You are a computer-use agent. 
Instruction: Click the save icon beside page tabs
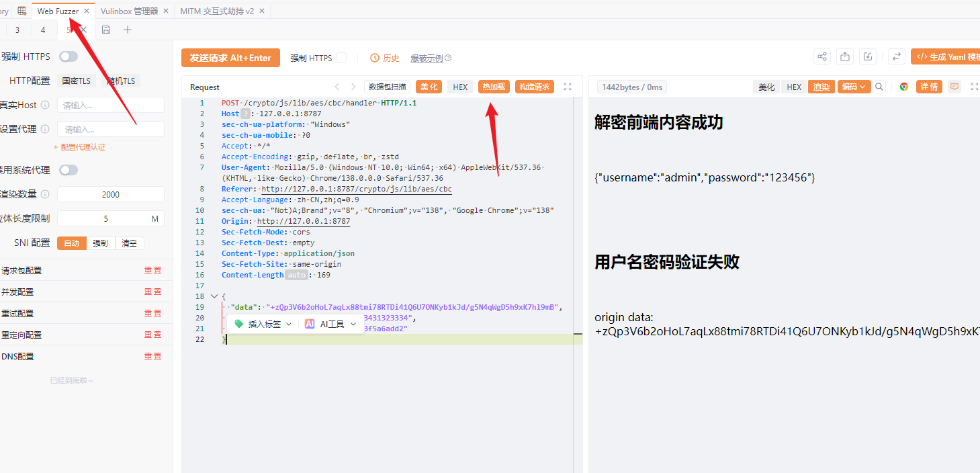(x=106, y=30)
